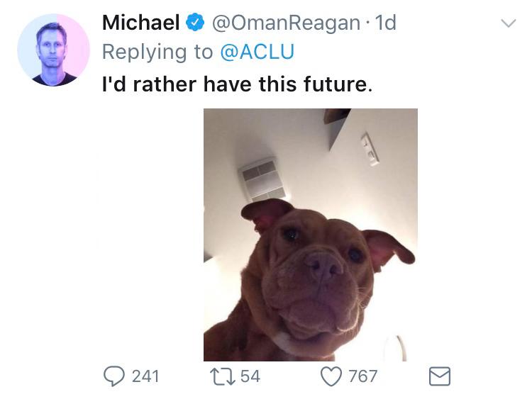
Task: Click the reply speech bubble icon
Action: click(114, 376)
